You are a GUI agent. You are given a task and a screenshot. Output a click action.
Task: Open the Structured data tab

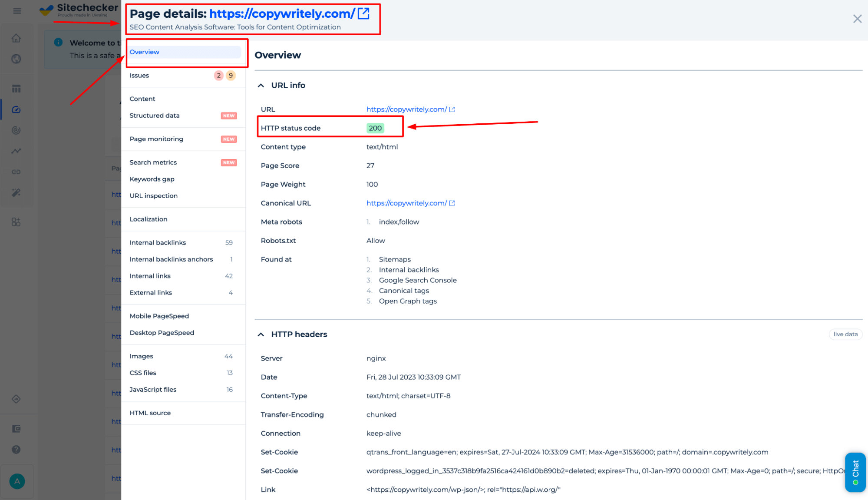pos(184,116)
